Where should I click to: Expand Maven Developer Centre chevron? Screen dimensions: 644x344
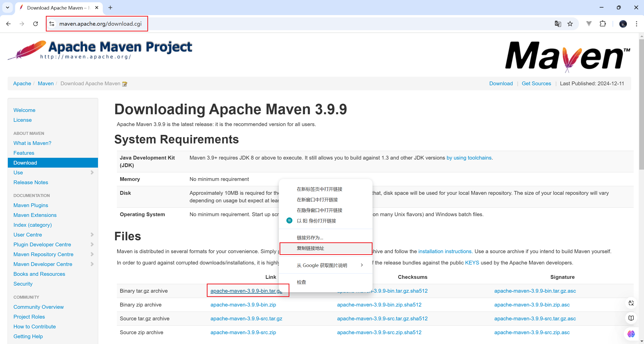[92, 264]
